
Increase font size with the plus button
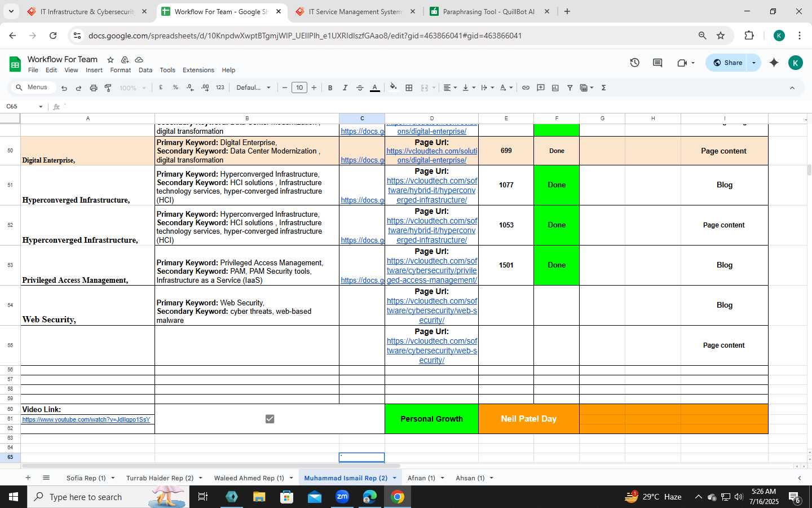pos(314,87)
